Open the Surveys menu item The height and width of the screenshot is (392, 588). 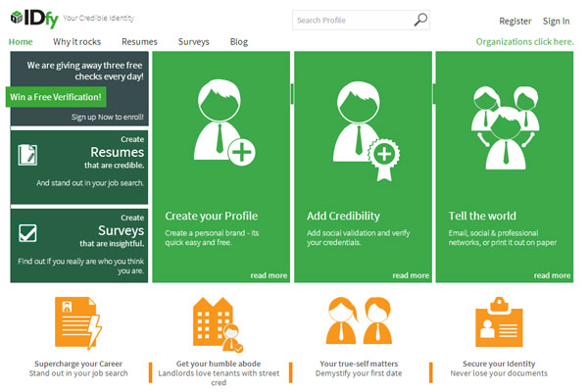point(193,41)
